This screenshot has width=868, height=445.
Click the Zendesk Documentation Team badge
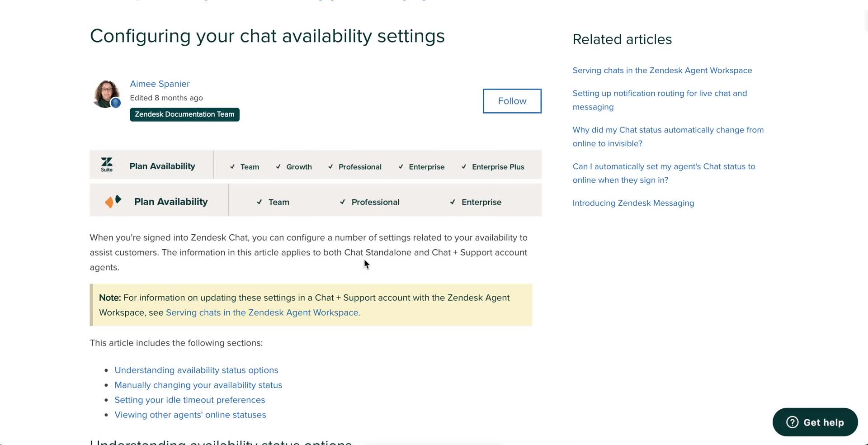(x=184, y=114)
